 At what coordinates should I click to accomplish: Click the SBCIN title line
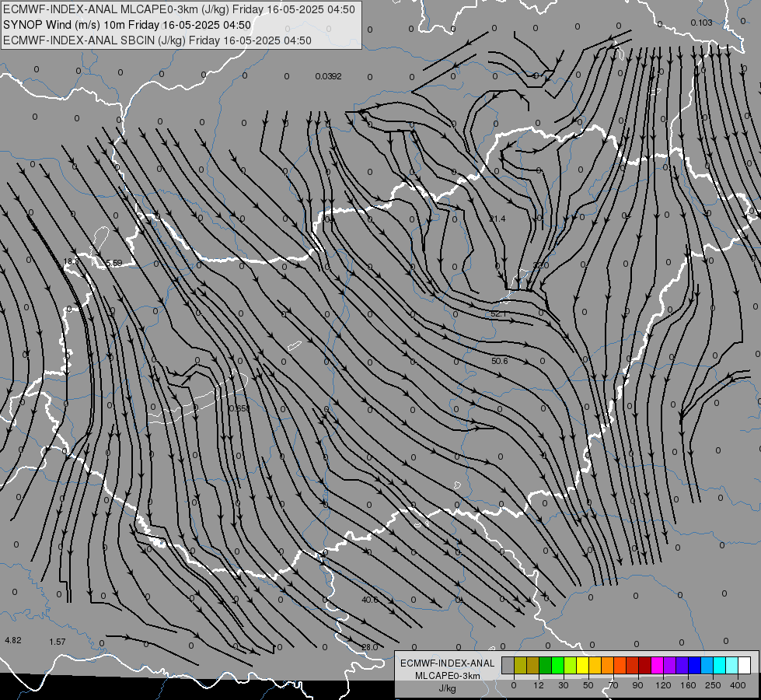click(157, 40)
